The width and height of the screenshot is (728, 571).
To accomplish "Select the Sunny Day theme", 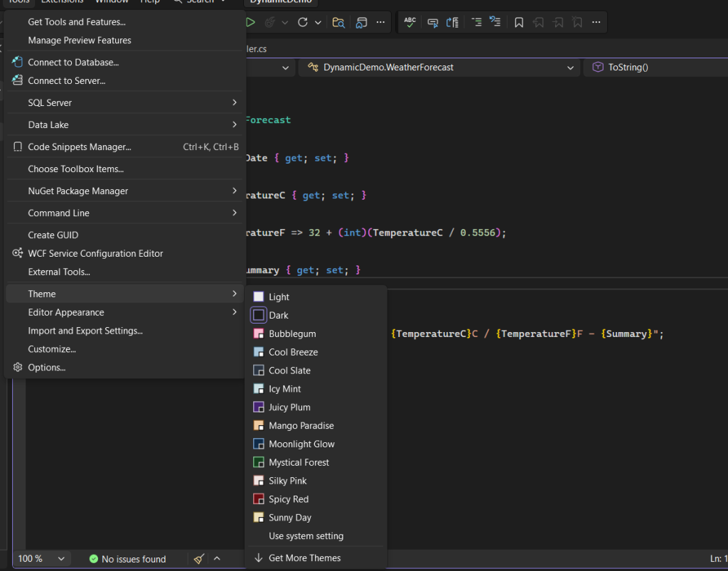I will pos(316,518).
